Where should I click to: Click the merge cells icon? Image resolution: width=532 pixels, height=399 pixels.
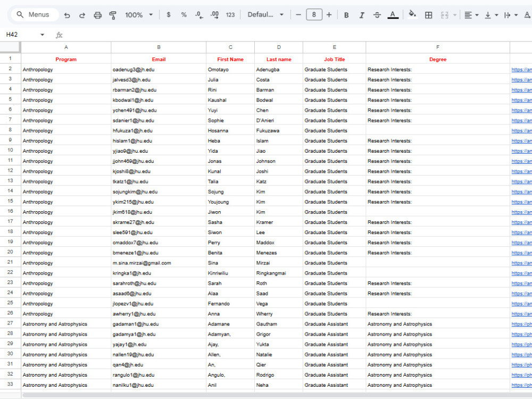[444, 15]
